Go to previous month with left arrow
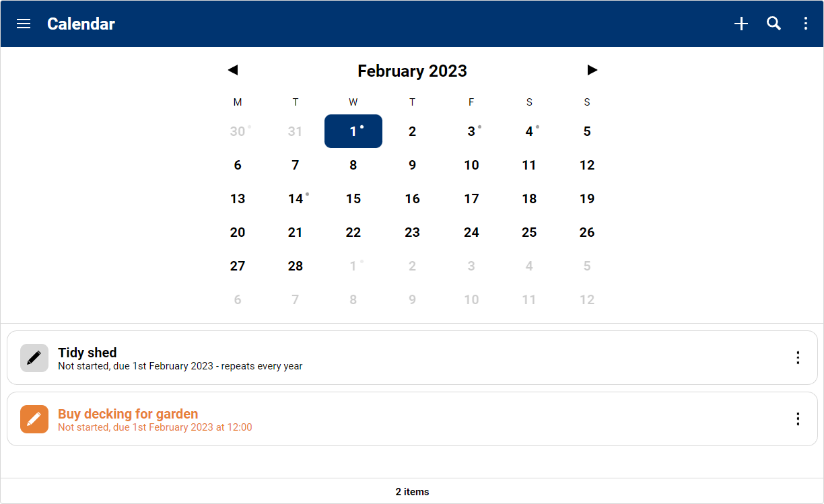This screenshot has width=824, height=504. click(233, 70)
